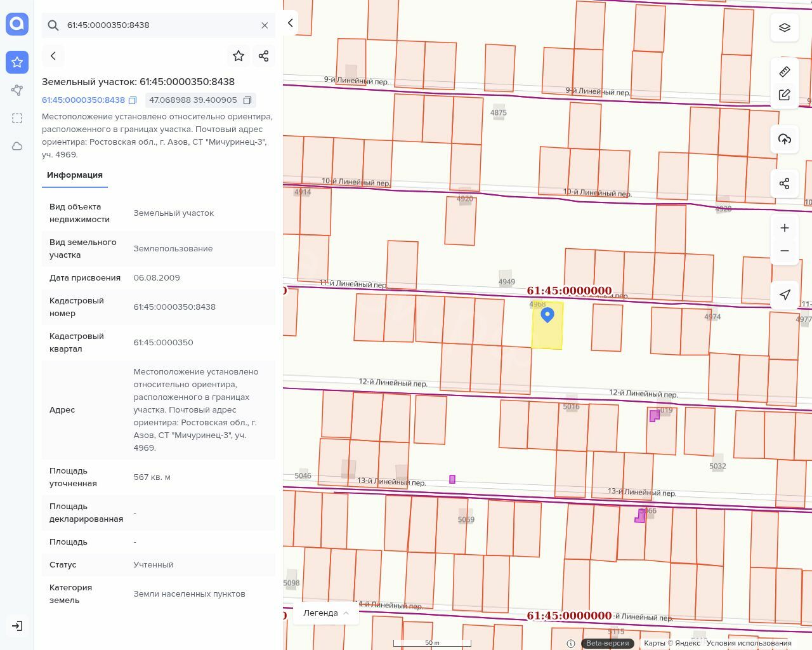Go back from plot details
The height and width of the screenshot is (650, 812).
[53, 56]
